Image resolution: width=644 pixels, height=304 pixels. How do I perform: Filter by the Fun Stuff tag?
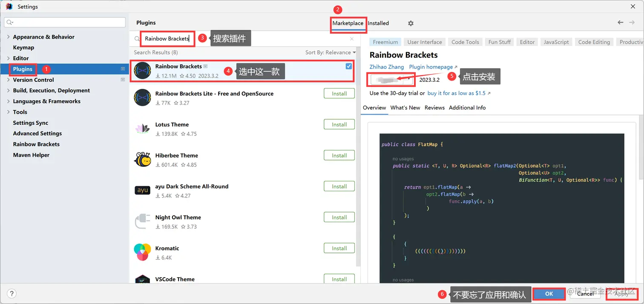point(500,42)
